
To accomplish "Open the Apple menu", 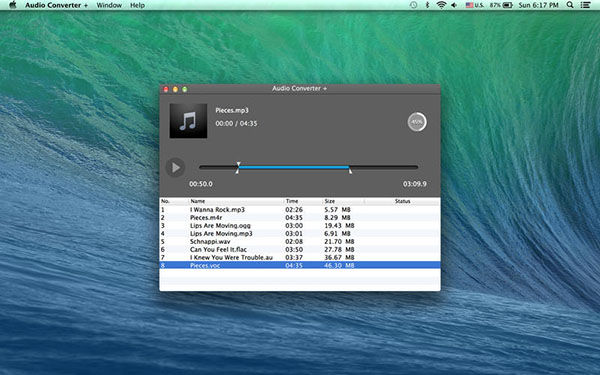I will click(x=13, y=5).
